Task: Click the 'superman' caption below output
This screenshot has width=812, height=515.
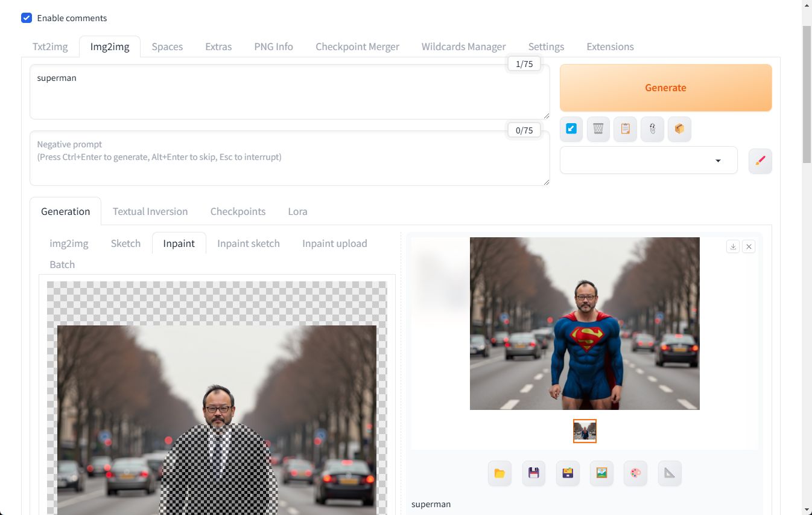Action: (x=431, y=504)
